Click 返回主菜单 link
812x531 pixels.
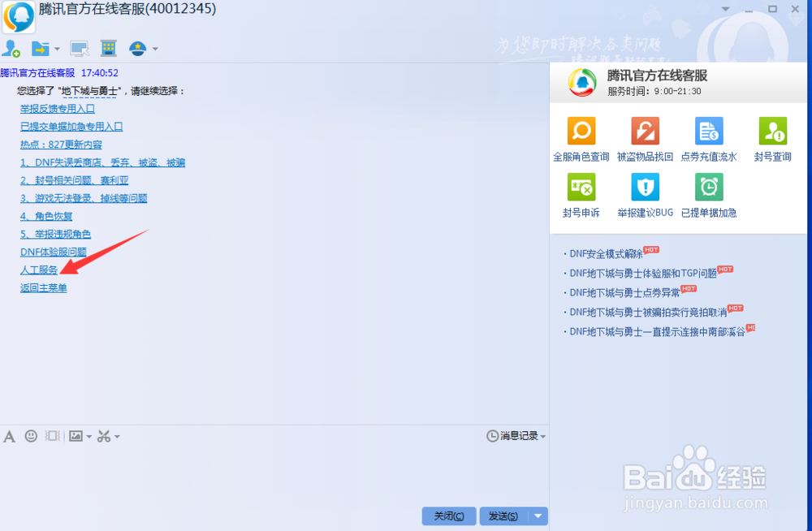[44, 288]
